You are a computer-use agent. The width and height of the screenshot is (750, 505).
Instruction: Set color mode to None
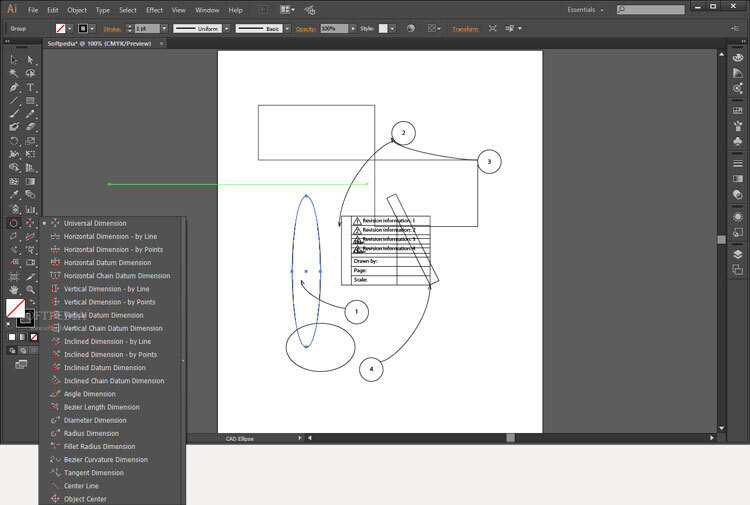click(36, 337)
